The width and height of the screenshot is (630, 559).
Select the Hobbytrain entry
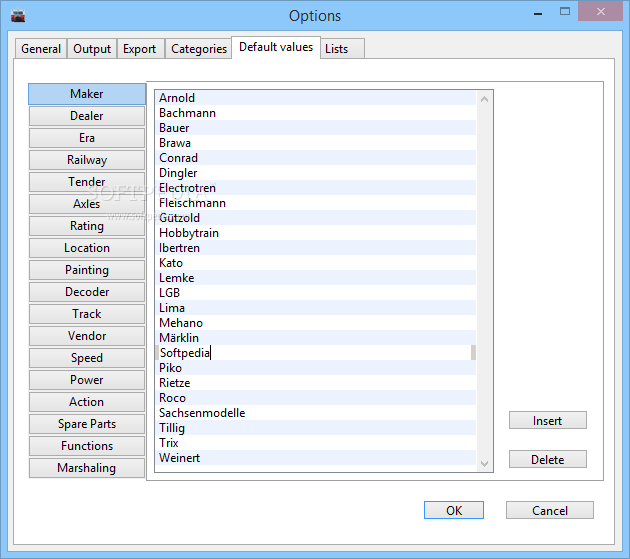(x=316, y=233)
